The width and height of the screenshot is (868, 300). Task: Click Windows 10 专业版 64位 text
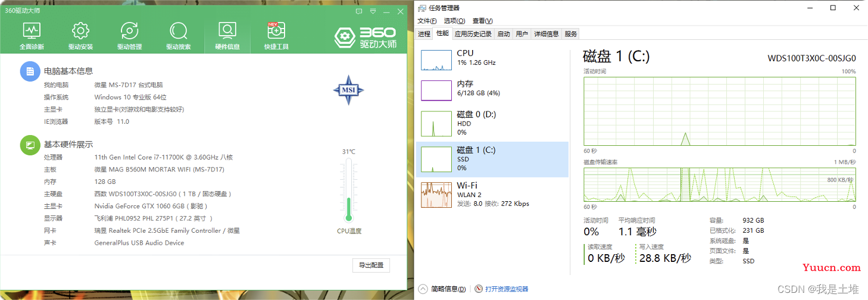coord(130,97)
